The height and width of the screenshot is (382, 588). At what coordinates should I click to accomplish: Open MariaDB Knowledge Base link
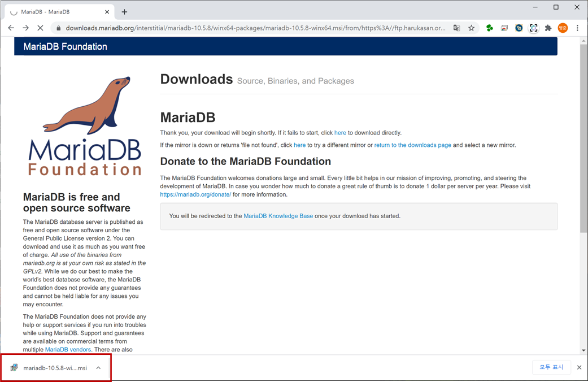(278, 216)
